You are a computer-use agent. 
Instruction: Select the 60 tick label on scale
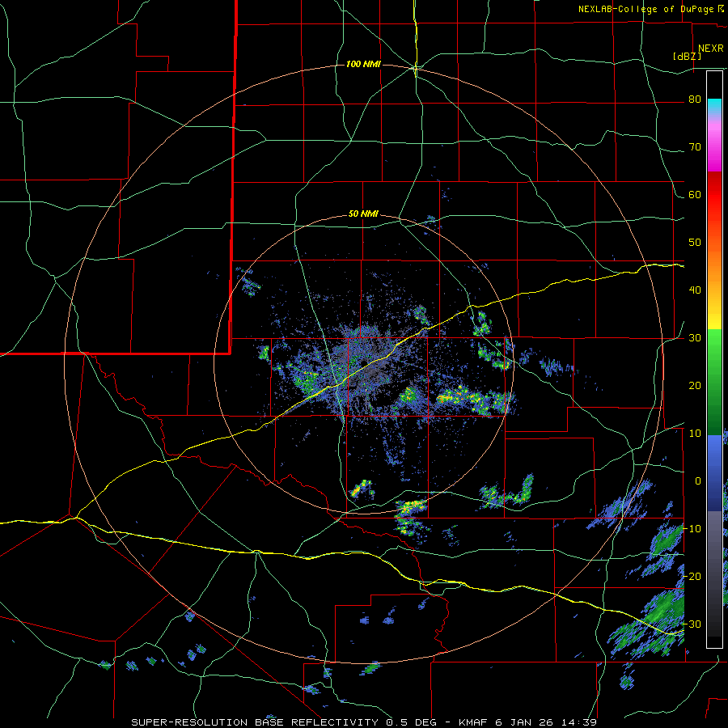pyautogui.click(x=695, y=194)
